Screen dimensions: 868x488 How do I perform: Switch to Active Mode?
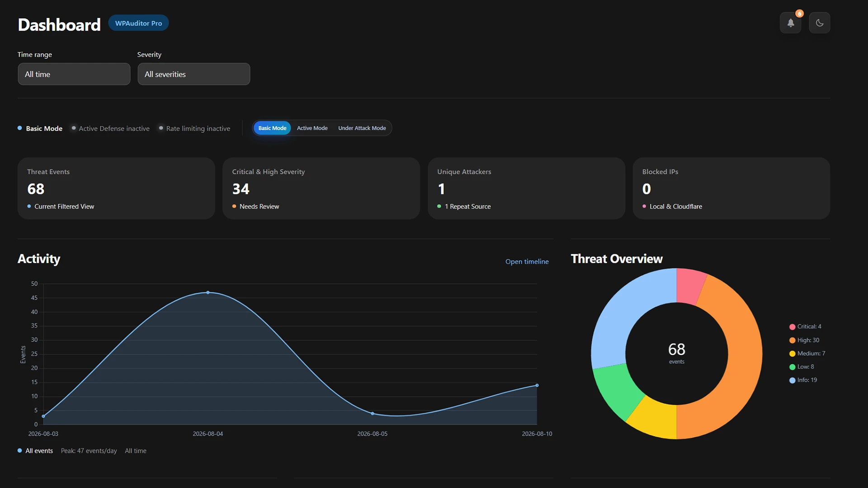point(312,128)
